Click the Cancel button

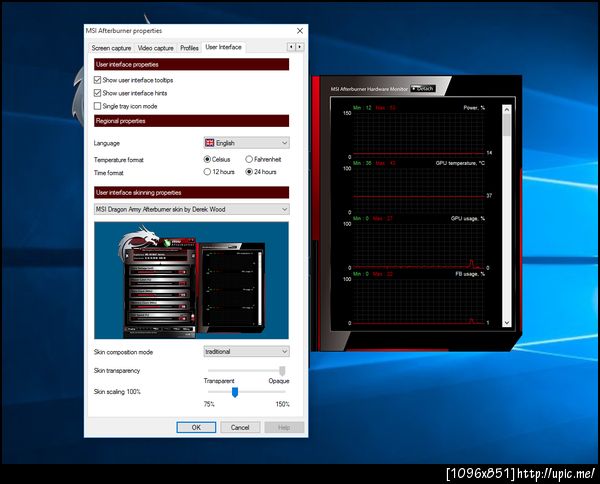240,427
